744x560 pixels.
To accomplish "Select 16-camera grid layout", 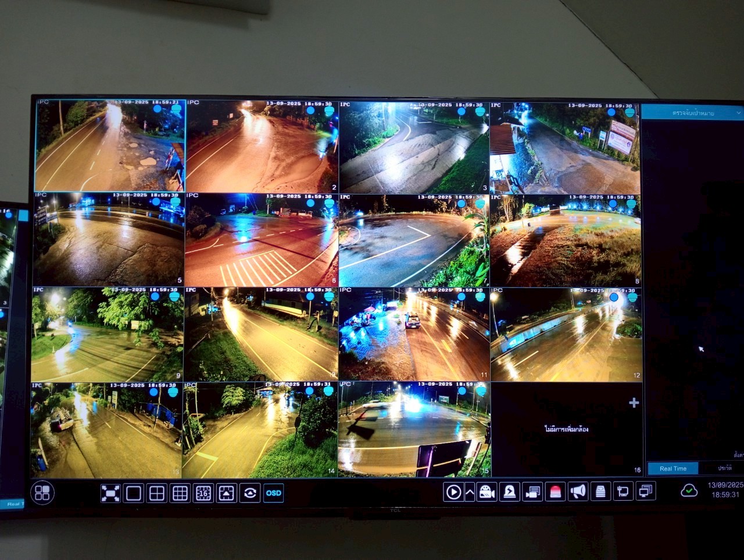I will [203, 493].
